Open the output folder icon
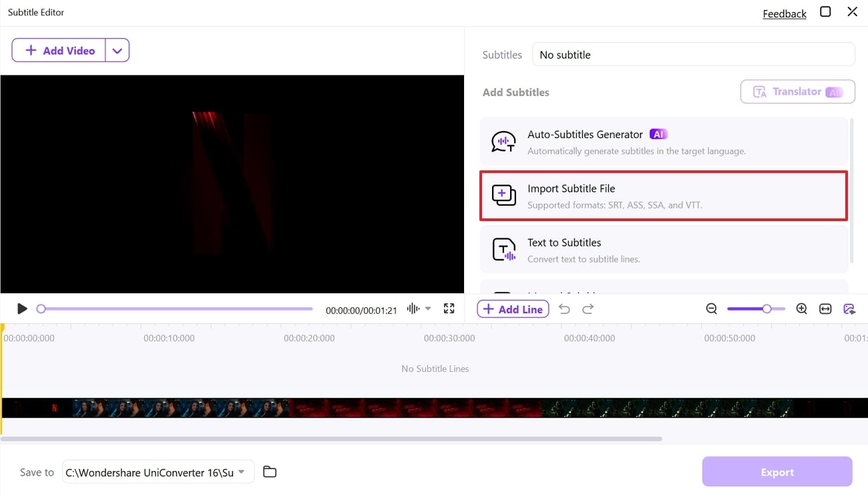The height and width of the screenshot is (497, 868). (x=269, y=472)
